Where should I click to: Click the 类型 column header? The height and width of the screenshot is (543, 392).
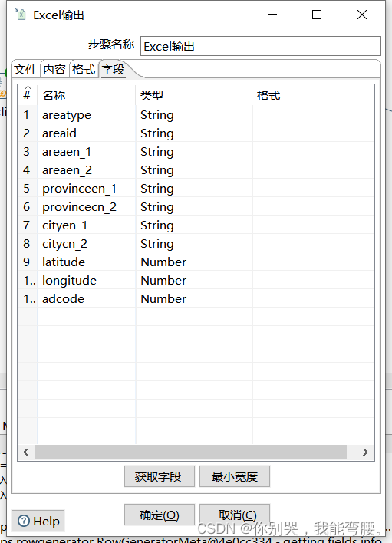[194, 95]
